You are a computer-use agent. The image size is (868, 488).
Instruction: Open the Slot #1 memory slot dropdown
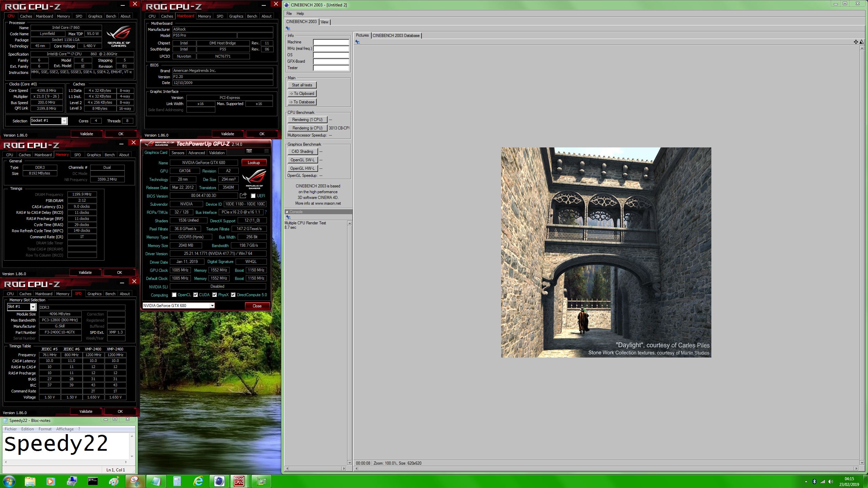coord(22,307)
